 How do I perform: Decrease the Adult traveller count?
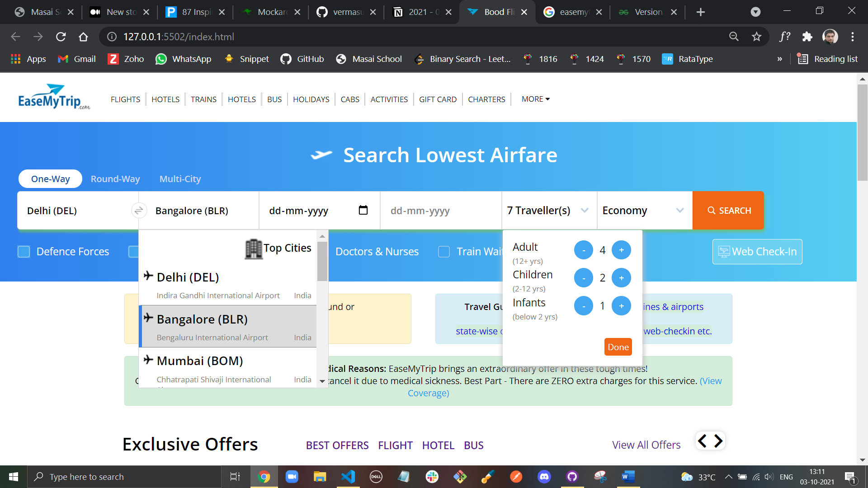[584, 250]
